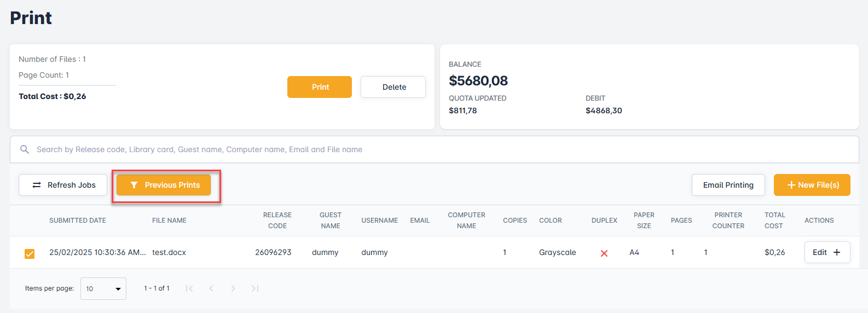Sort by File Name column header
Viewport: 868px width, 313px height.
(169, 221)
